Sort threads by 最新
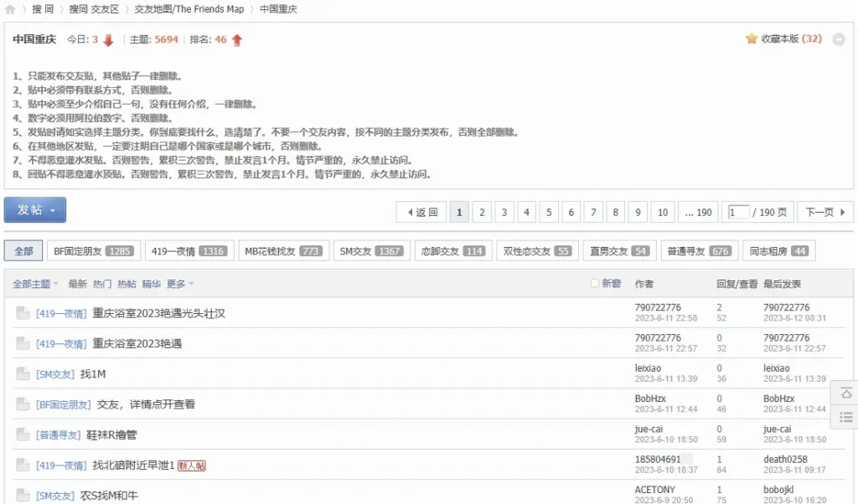The height and width of the screenshot is (504, 858). coord(77,284)
